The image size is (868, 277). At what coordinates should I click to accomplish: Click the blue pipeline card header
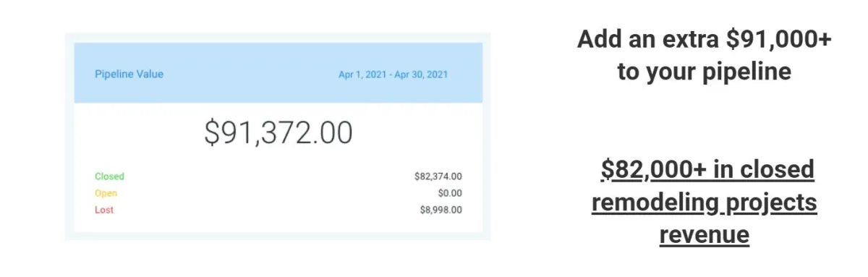(278, 72)
